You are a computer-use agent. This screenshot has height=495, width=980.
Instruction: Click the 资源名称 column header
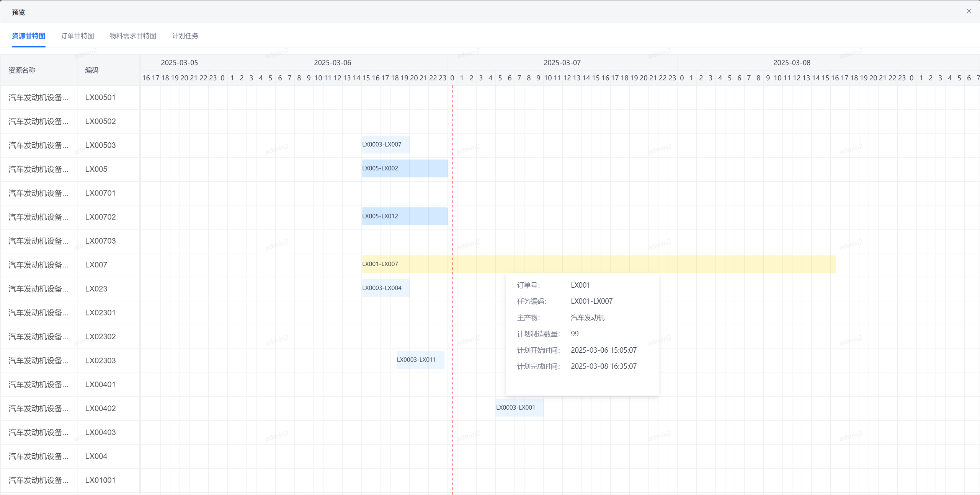[x=22, y=70]
